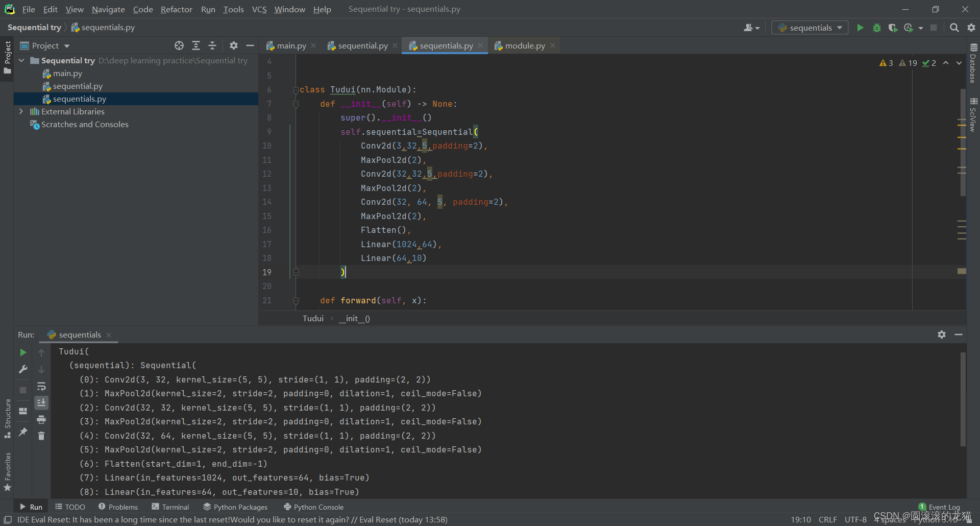Open the Terminal tool window
Viewport: 980px width, 526px height.
(x=170, y=507)
